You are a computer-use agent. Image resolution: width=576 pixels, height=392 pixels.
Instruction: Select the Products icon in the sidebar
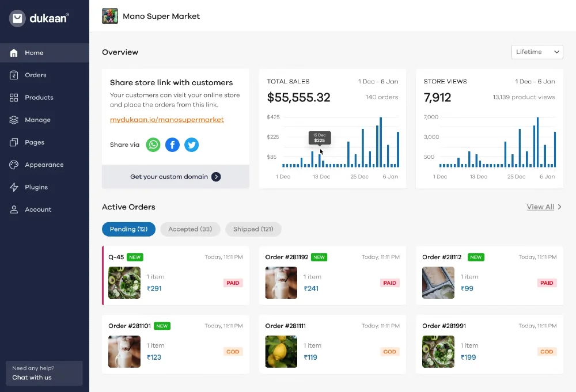pos(37,97)
